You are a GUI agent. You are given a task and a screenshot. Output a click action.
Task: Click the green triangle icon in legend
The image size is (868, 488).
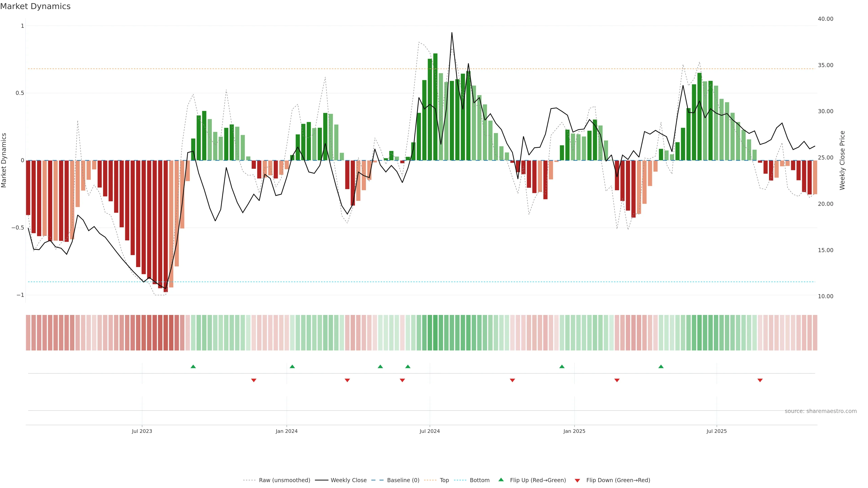[x=501, y=480]
